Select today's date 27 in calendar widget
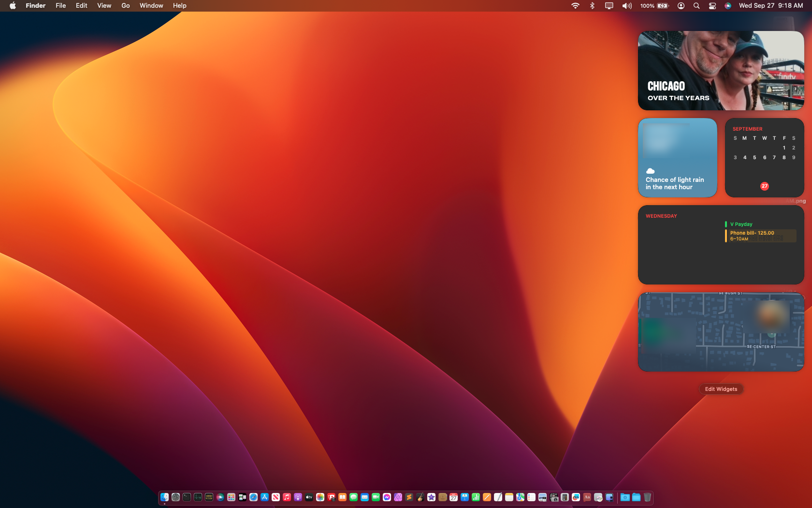Image resolution: width=812 pixels, height=508 pixels. pyautogui.click(x=764, y=186)
